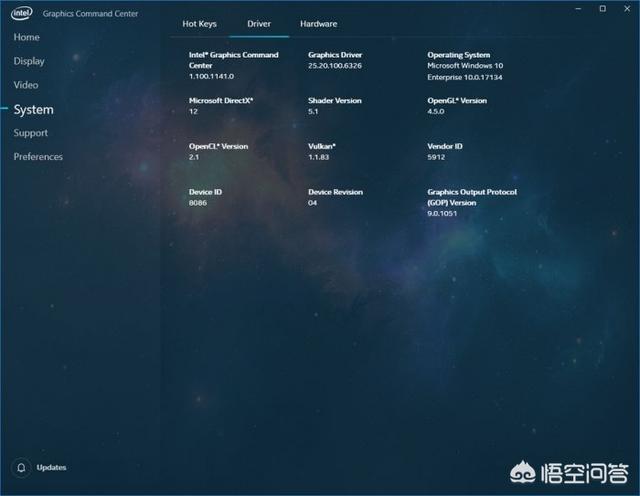Screen dimensions: 640x496
Task: Select System in the sidebar
Action: 33,109
